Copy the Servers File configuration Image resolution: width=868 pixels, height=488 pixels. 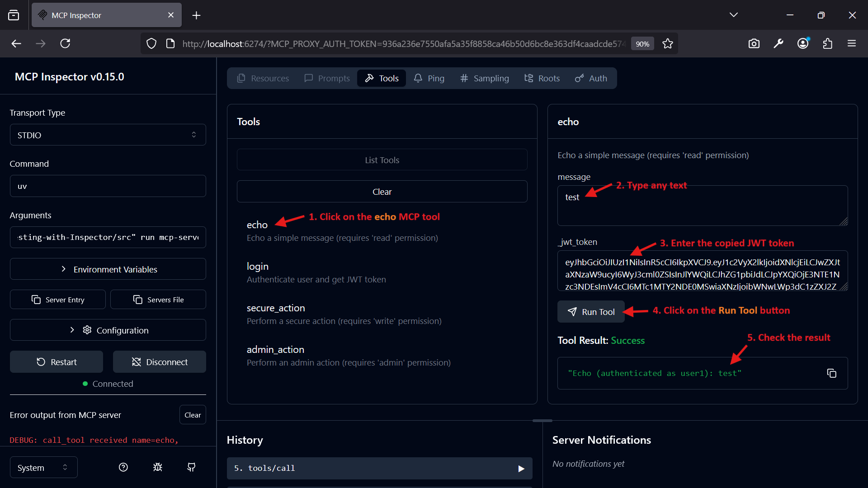[x=158, y=299]
